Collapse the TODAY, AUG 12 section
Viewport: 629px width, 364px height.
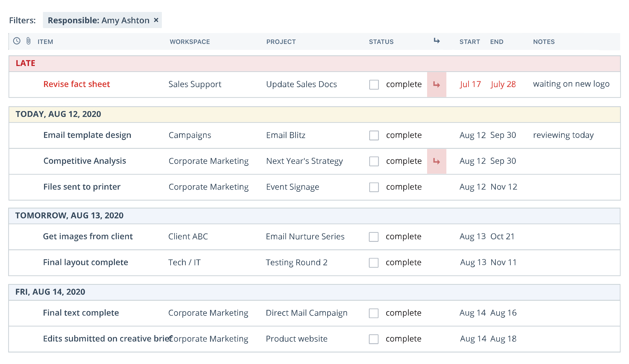[x=58, y=114]
